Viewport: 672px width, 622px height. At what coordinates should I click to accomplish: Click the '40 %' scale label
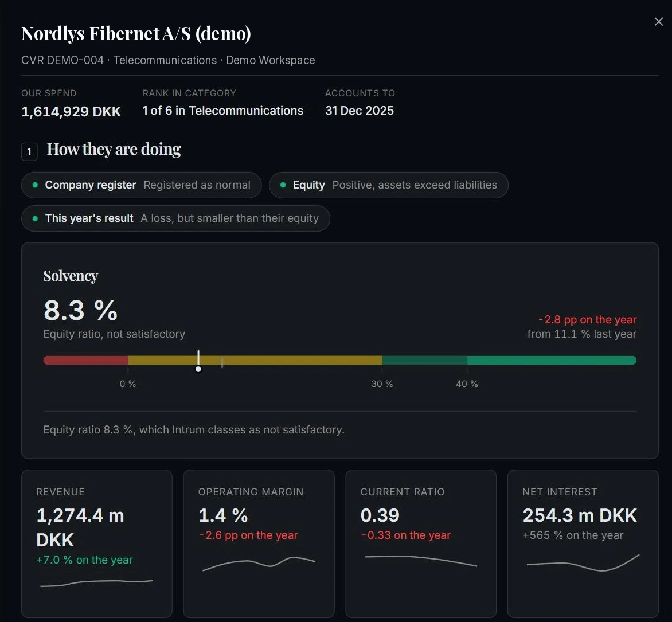point(467,384)
